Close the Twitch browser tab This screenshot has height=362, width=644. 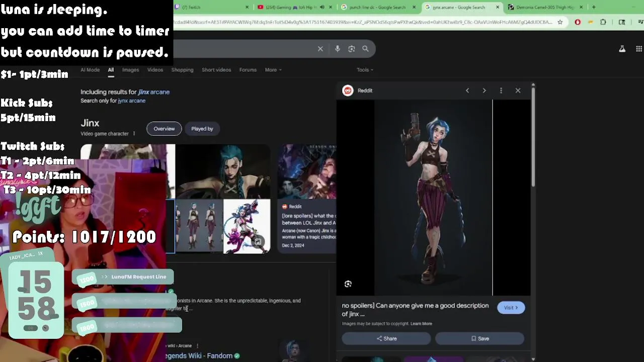[x=247, y=7]
